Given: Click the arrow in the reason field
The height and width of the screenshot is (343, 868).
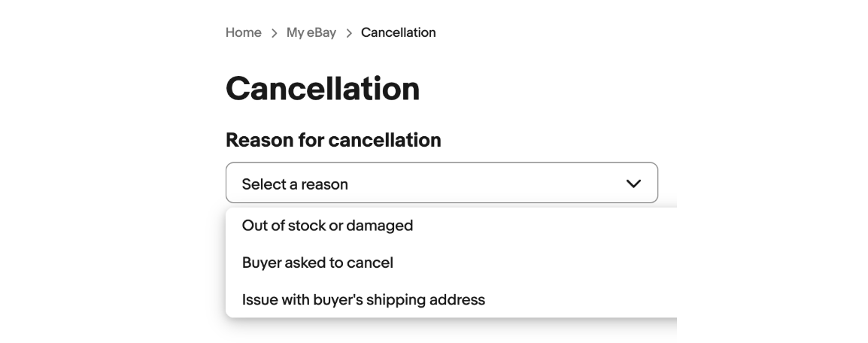Looking at the screenshot, I should click(x=633, y=184).
